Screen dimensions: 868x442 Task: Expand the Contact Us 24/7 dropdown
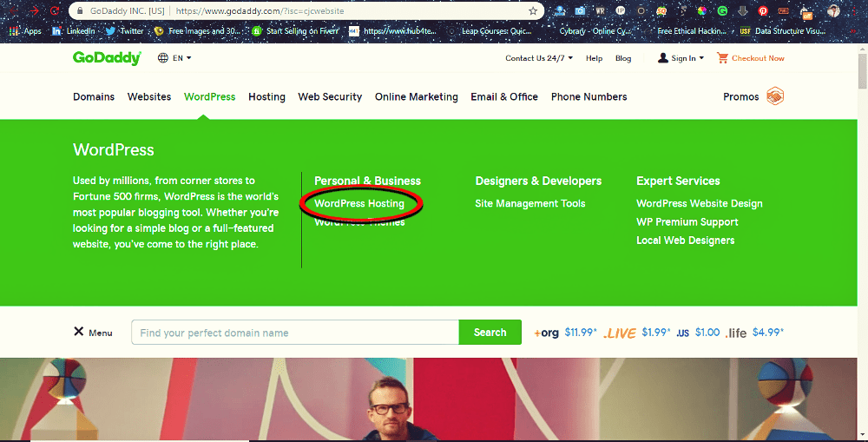(x=539, y=58)
